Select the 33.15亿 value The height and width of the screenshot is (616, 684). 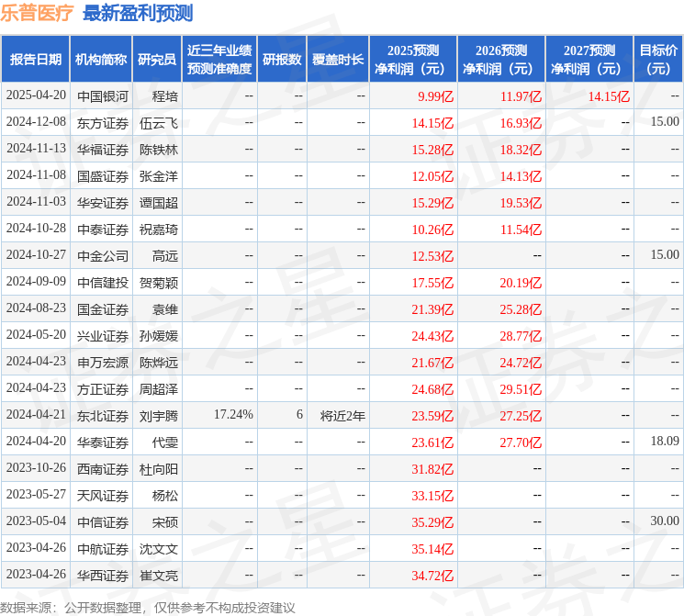coord(432,496)
